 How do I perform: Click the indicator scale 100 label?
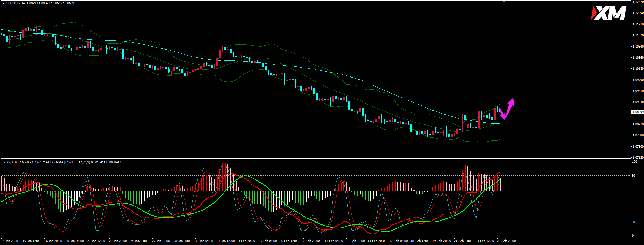coord(634,162)
